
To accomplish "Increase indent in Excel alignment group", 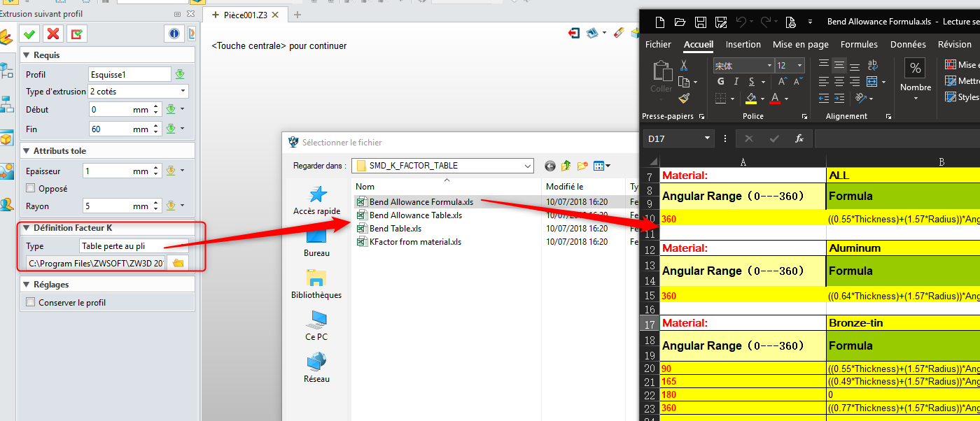I will click(839, 99).
